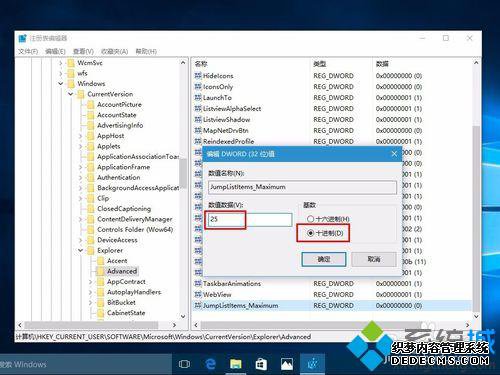
Task: Click the Clip folder icon
Action: pos(90,198)
